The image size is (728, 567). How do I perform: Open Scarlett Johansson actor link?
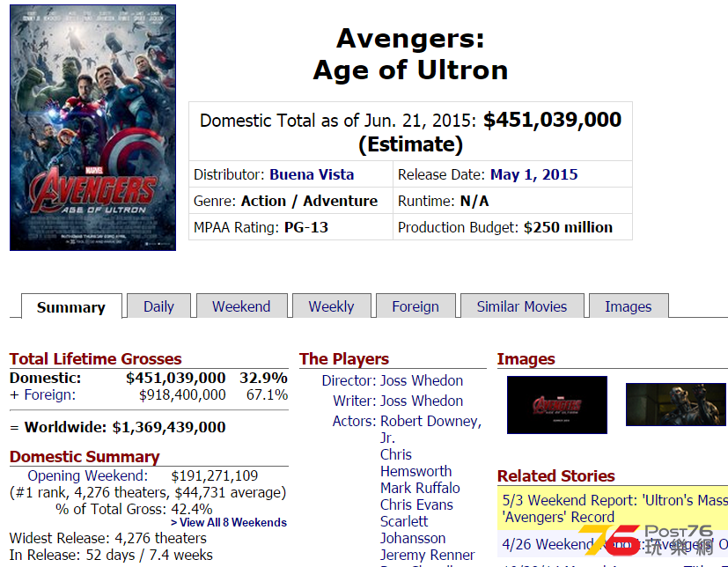coord(413,530)
